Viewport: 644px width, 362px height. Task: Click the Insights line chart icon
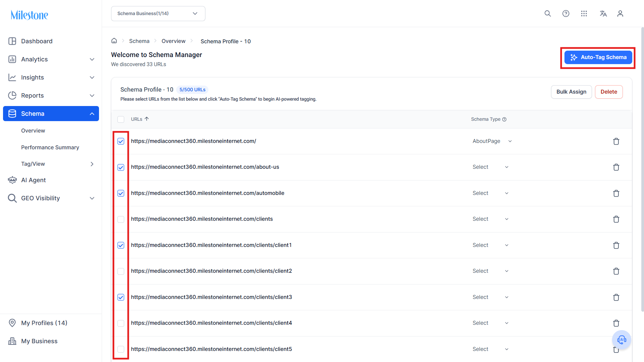12,77
